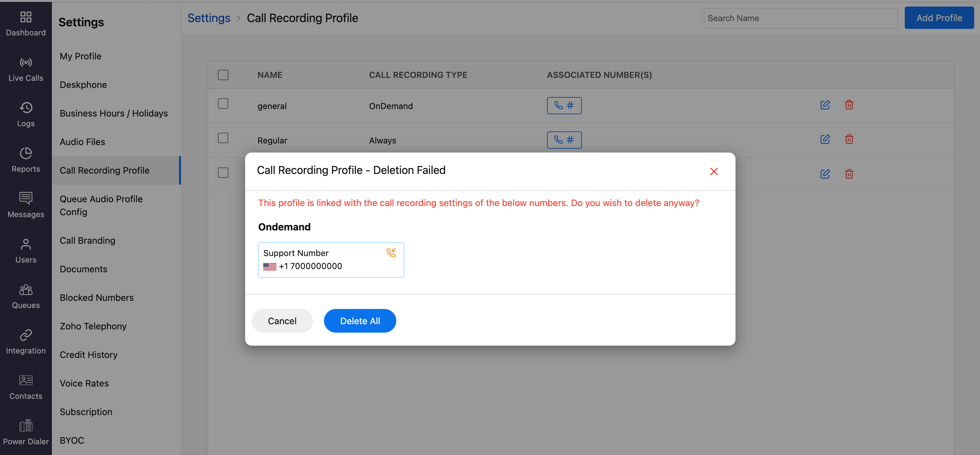Open associated numbers badge for general
The width and height of the screenshot is (980, 455).
pos(564,105)
